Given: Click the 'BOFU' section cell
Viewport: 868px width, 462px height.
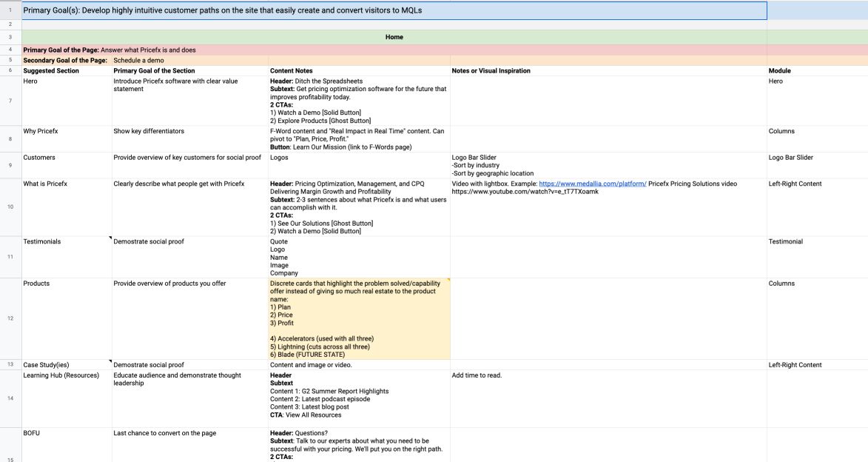Looking at the screenshot, I should (x=67, y=445).
